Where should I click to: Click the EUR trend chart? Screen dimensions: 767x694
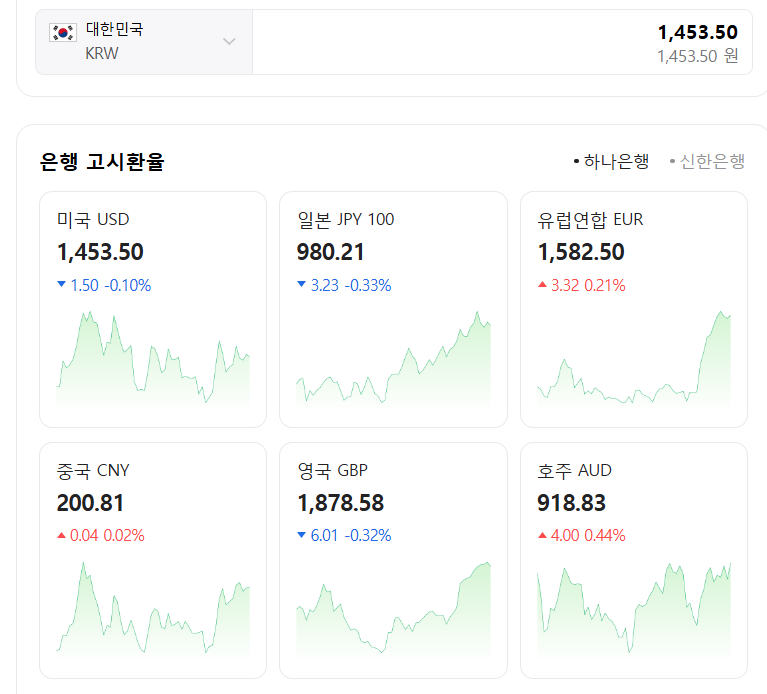point(634,358)
